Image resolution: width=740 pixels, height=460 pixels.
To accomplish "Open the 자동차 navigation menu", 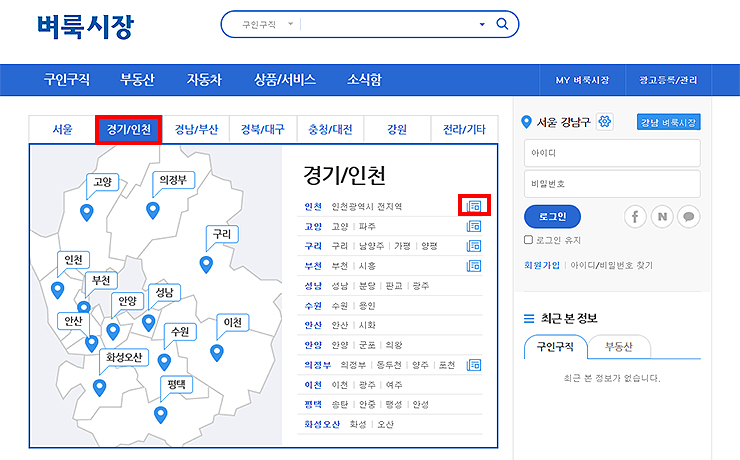I will pyautogui.click(x=204, y=79).
